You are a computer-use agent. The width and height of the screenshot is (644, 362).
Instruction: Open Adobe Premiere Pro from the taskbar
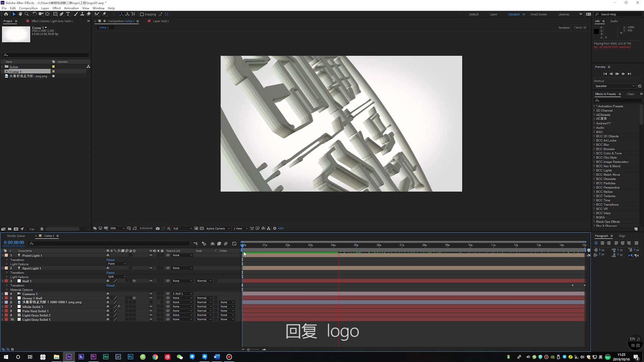pos(93,357)
